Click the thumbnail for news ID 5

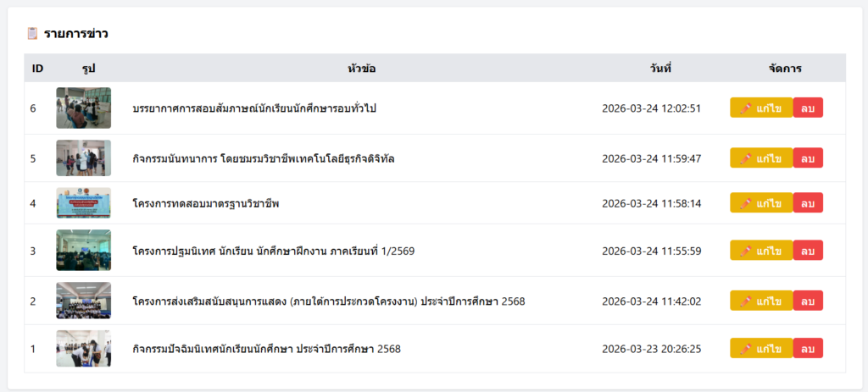point(83,158)
